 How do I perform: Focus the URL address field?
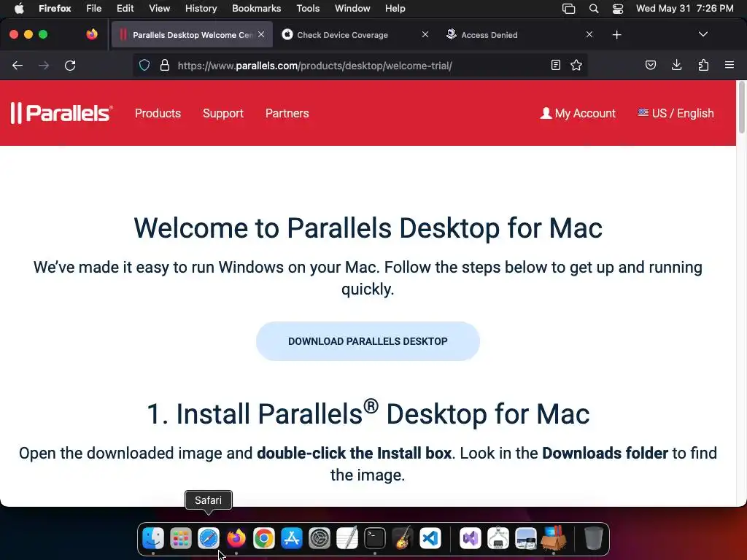[360, 66]
